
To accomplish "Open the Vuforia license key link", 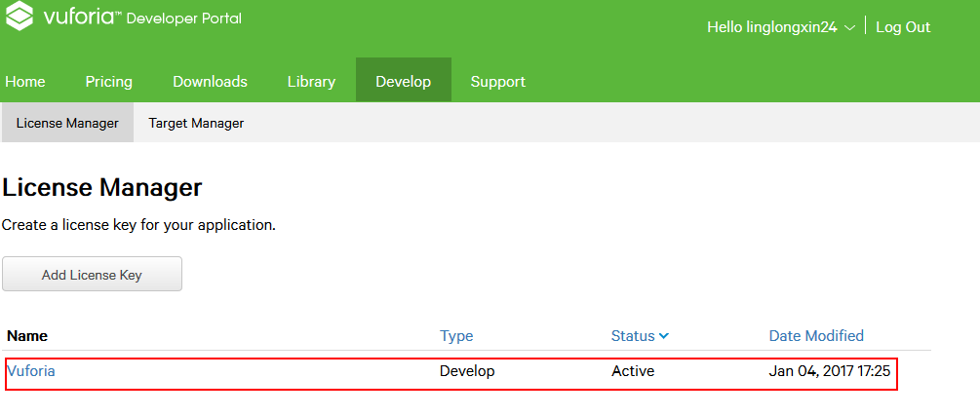I will (31, 371).
